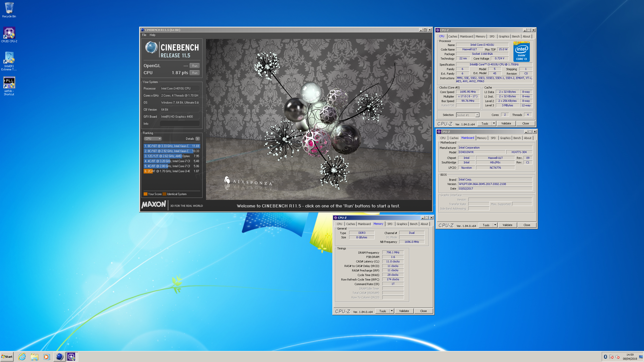Click the Identical System color swatch

(x=164, y=194)
